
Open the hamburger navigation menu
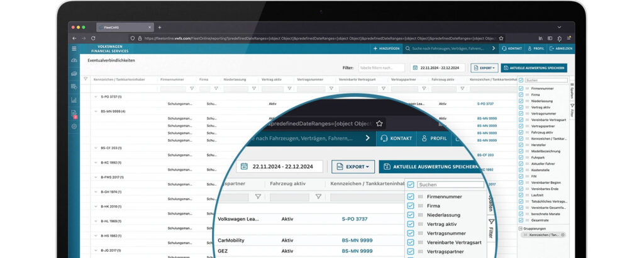74,48
